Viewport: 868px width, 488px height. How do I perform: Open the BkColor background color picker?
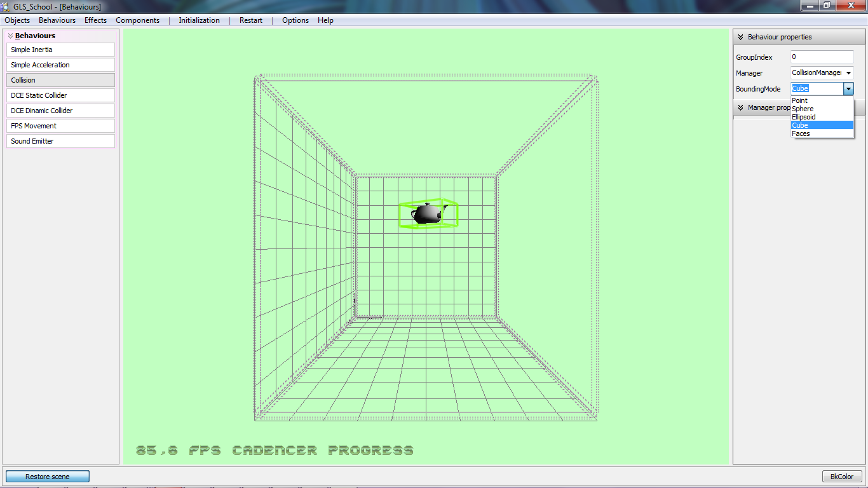842,477
